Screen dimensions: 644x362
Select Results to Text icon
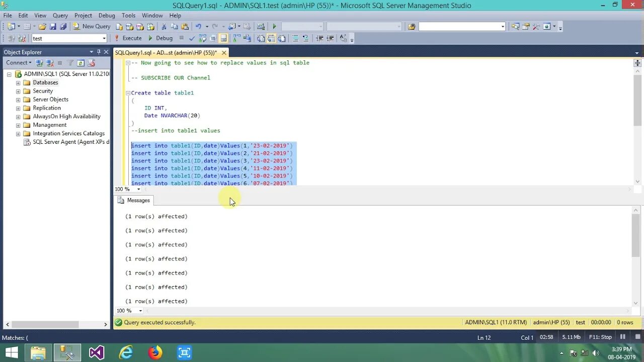[x=260, y=38]
